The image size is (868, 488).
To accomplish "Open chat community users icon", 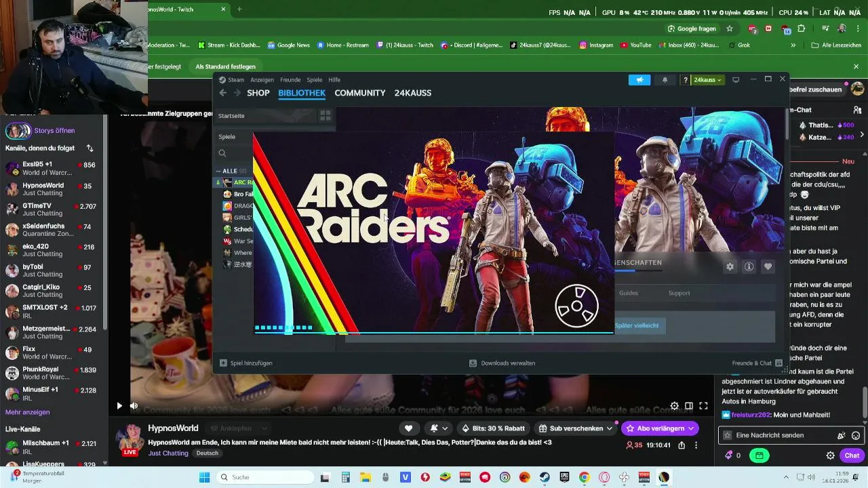I will [x=858, y=110].
